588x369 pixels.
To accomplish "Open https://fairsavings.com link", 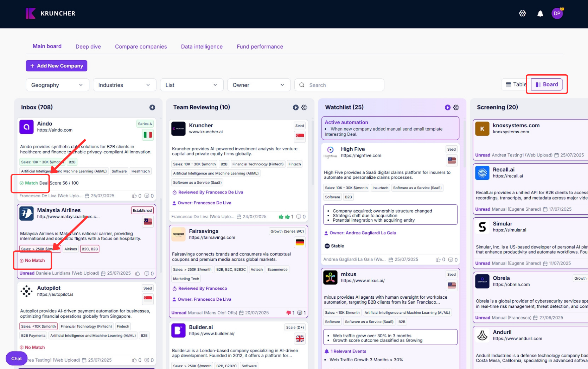I will coord(212,237).
